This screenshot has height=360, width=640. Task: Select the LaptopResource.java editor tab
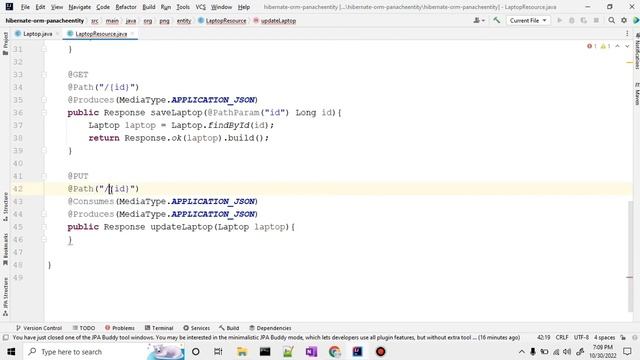101,34
